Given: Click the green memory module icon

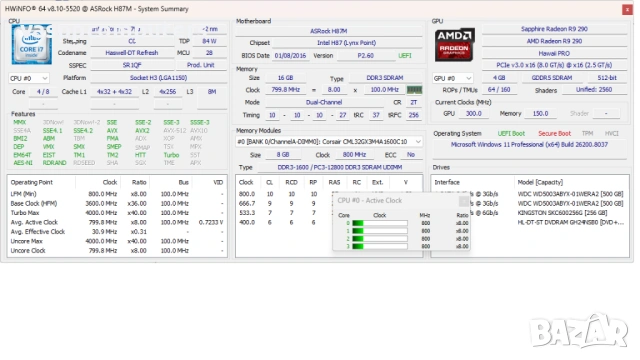Looking at the screenshot, I should coord(414,90).
